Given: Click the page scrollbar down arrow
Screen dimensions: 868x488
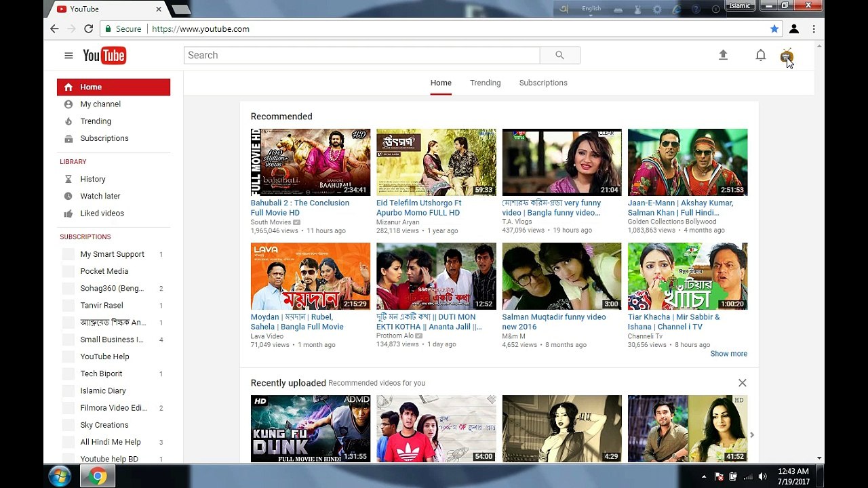Looking at the screenshot, I should tap(819, 458).
